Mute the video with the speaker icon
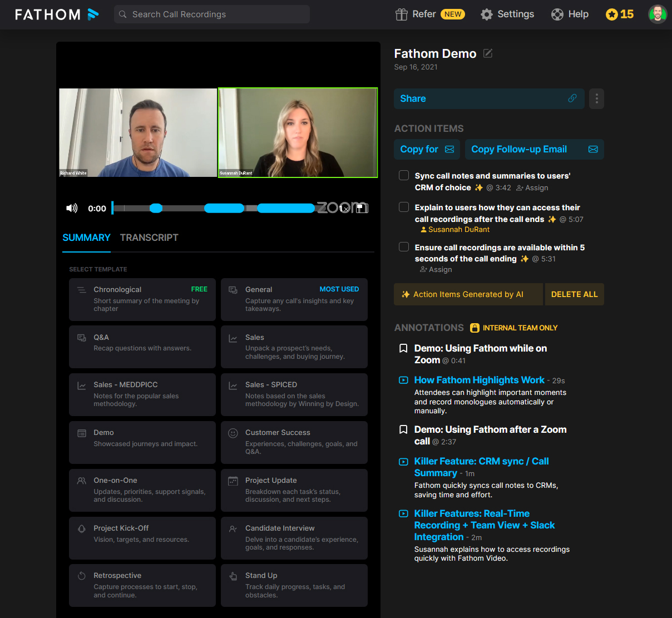Screen dimensions: 672x618 tap(72, 208)
